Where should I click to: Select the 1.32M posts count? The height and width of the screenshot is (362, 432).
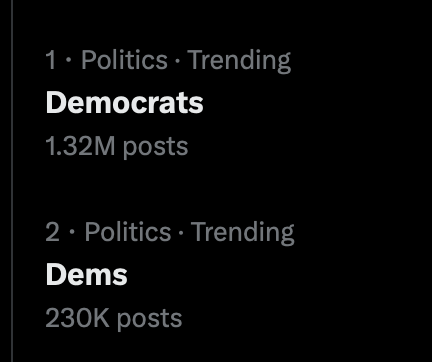117,147
